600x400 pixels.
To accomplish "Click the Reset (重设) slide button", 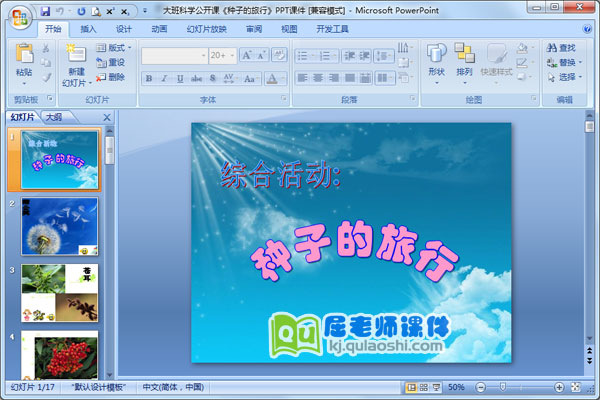I will click(x=110, y=62).
